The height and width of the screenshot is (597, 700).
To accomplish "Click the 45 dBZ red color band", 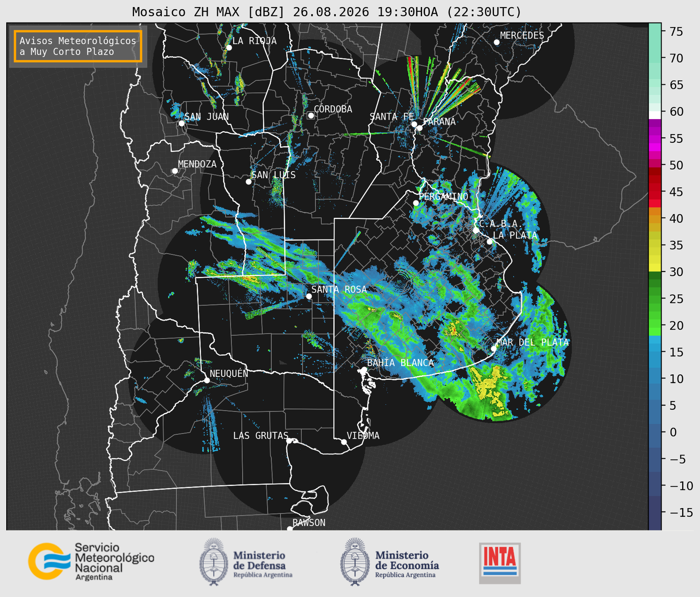I will tap(655, 194).
